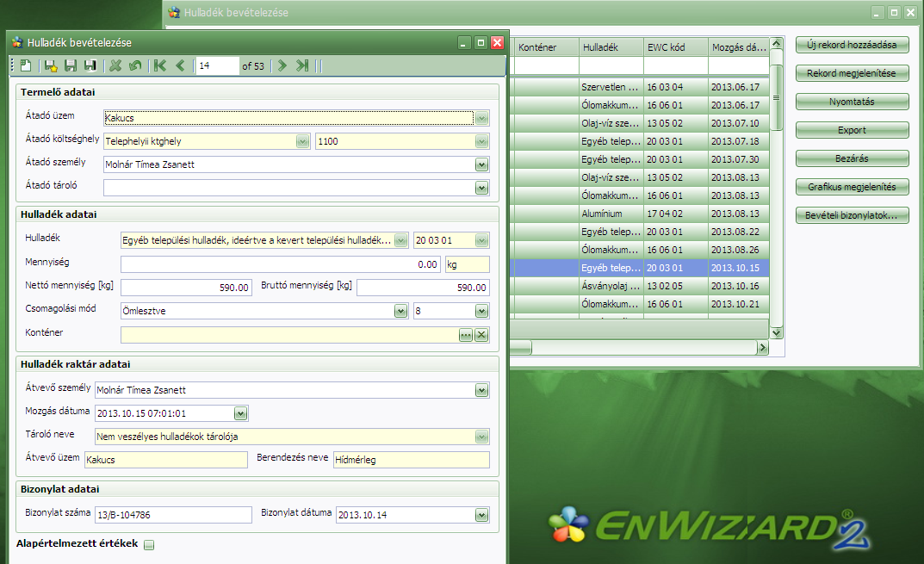Click the plain floppy disk save icon

point(71,65)
